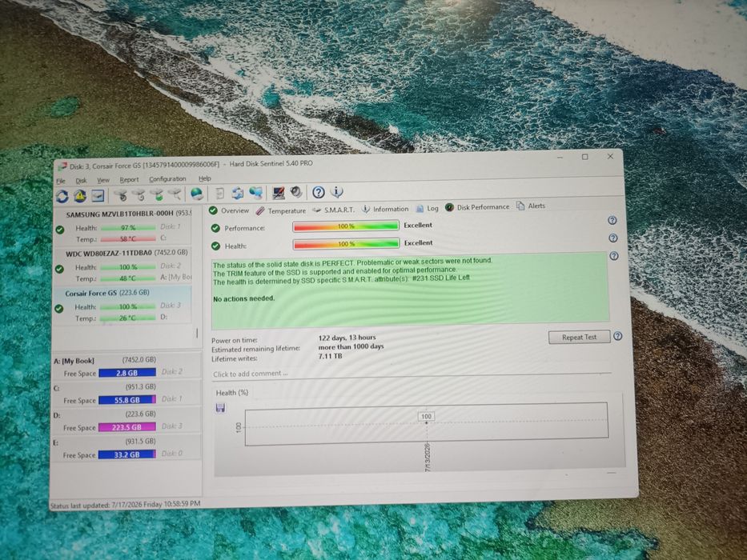Switch to the Alerts tab
Image resolution: width=747 pixels, height=560 pixels.
point(531,206)
